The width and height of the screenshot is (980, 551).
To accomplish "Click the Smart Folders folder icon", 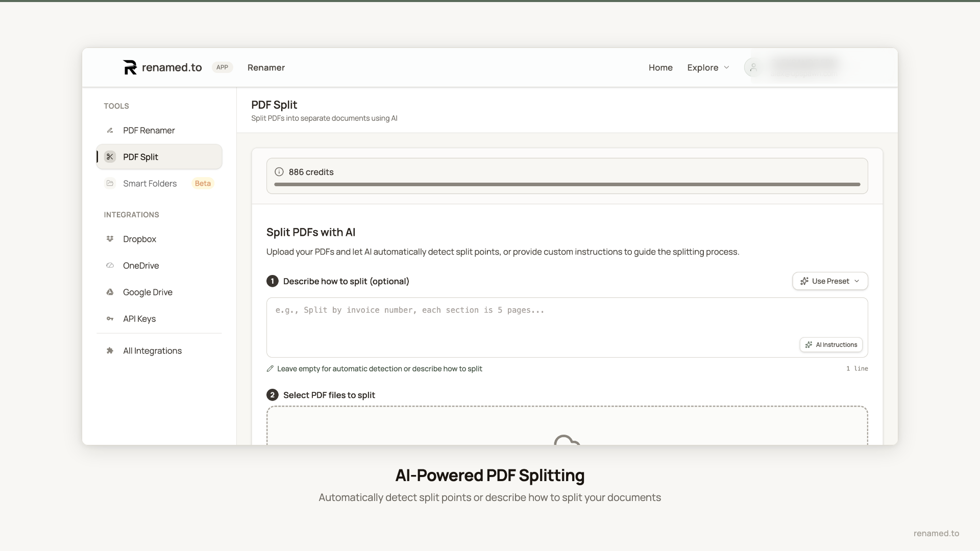I will pyautogui.click(x=110, y=183).
